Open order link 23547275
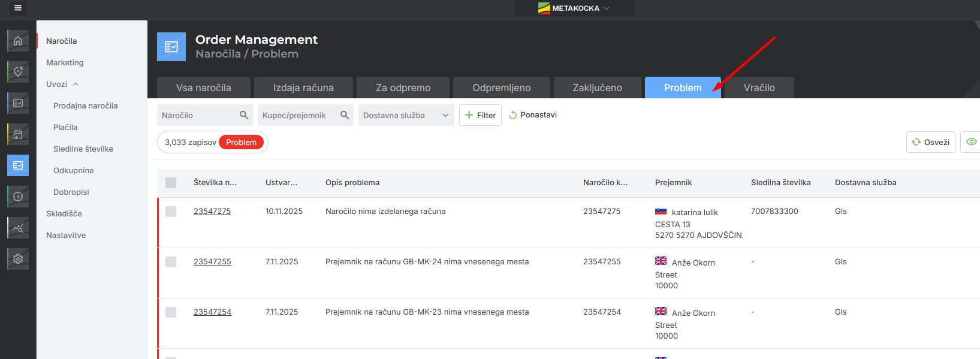This screenshot has width=980, height=359. [x=212, y=212]
